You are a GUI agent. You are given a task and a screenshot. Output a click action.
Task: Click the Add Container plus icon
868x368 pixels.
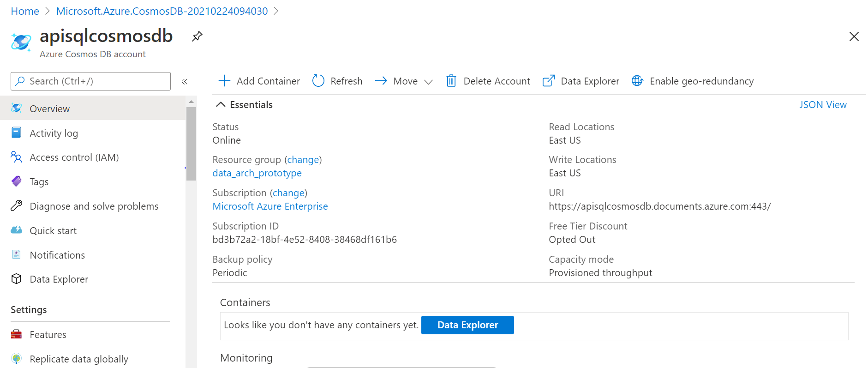tap(224, 81)
